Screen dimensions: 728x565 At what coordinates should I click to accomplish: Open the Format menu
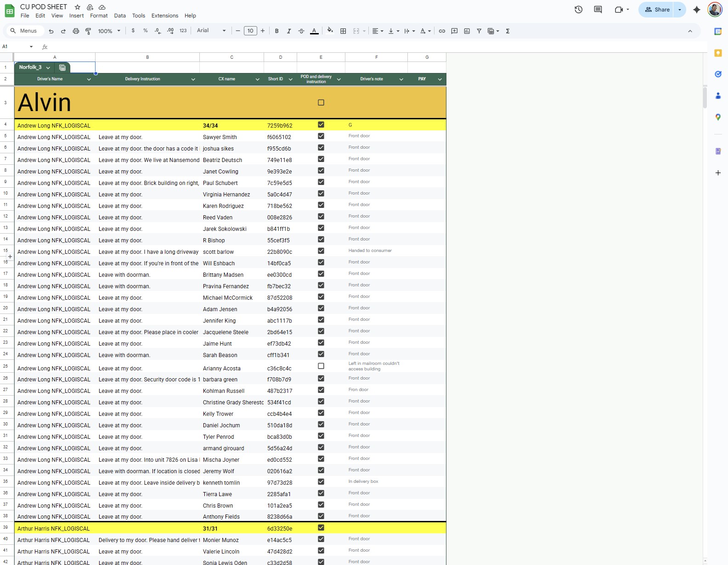click(x=99, y=16)
